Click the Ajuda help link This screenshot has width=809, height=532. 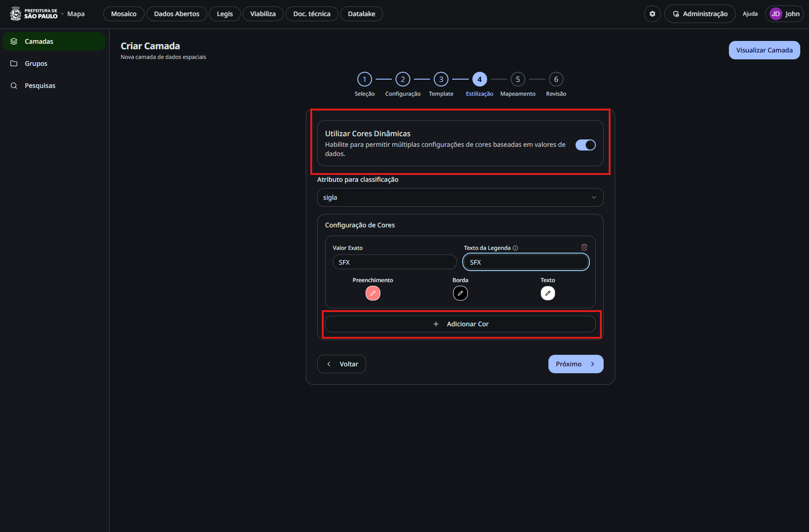(x=750, y=14)
